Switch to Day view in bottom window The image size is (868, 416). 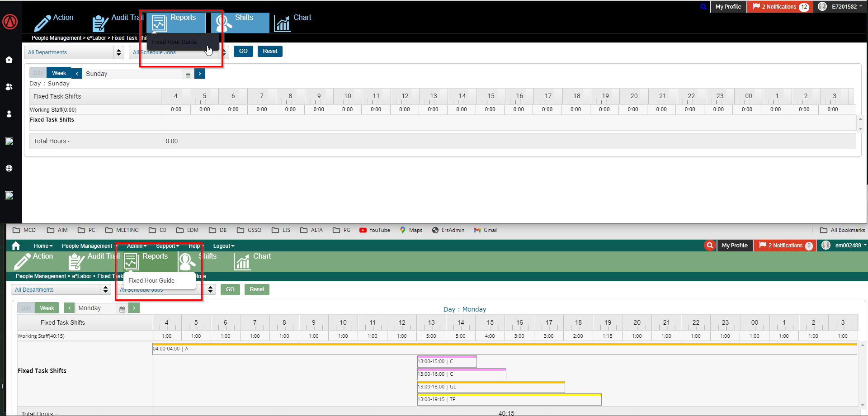(x=26, y=308)
